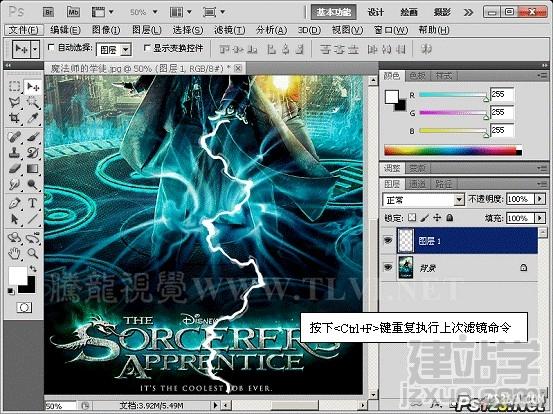Image resolution: width=553 pixels, height=414 pixels.
Task: Select the Crop tool
Action: coord(14,118)
